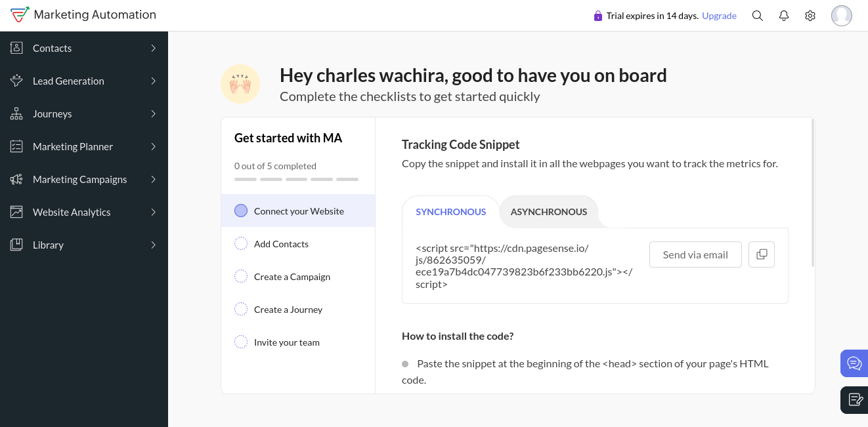Click the script tracking code text
The image size is (868, 427).
point(524,266)
